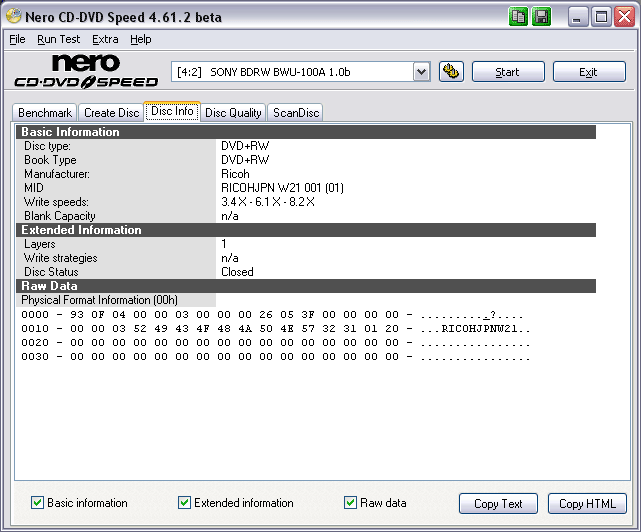Click the Disc Status value Closed
641x532 pixels.
[237, 272]
